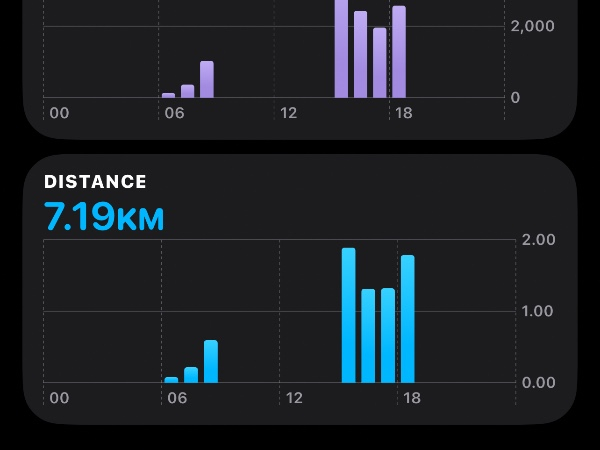This screenshot has width=600, height=450.
Task: Tap the third blue bar of the afternoon group
Action: (x=388, y=335)
